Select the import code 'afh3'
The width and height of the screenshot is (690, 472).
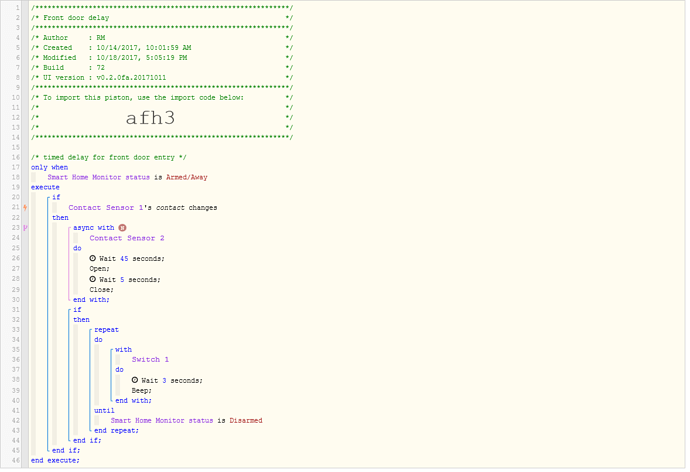pos(150,118)
